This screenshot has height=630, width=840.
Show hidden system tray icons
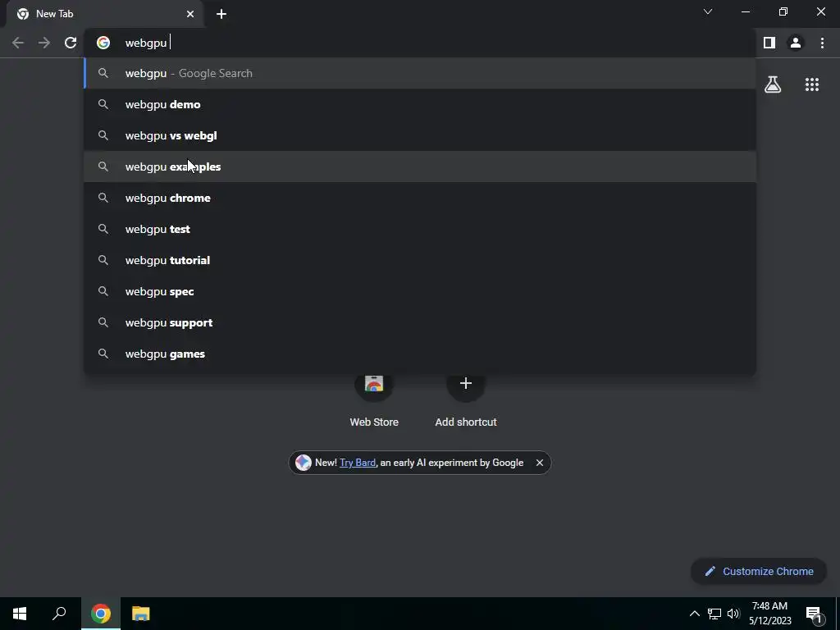tap(694, 614)
